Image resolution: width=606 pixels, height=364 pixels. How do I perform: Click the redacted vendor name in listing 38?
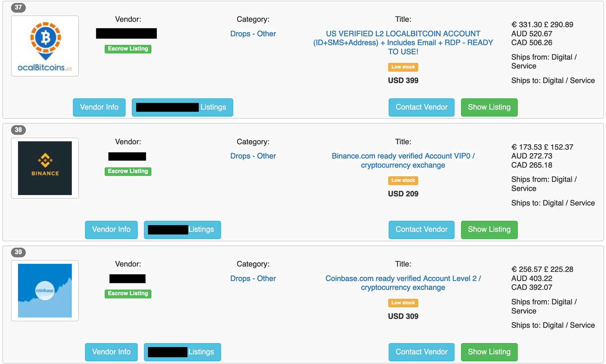point(127,156)
